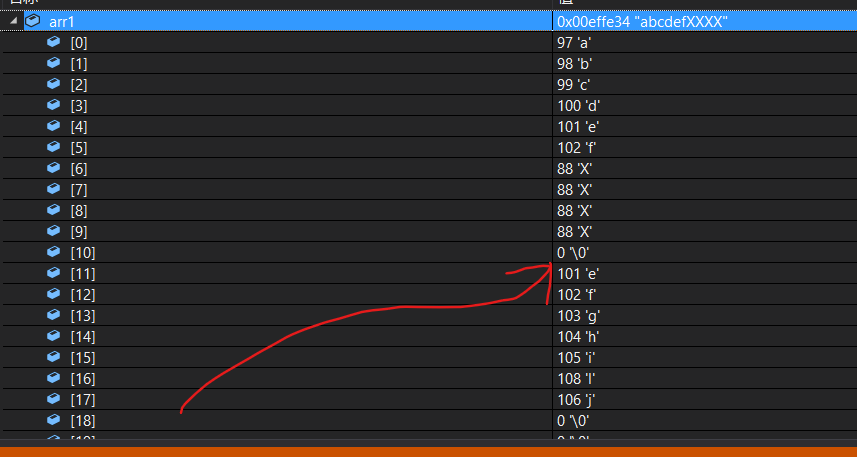The height and width of the screenshot is (457, 857).
Task: Click the value 102 'f' of index [5]
Action: (x=577, y=148)
